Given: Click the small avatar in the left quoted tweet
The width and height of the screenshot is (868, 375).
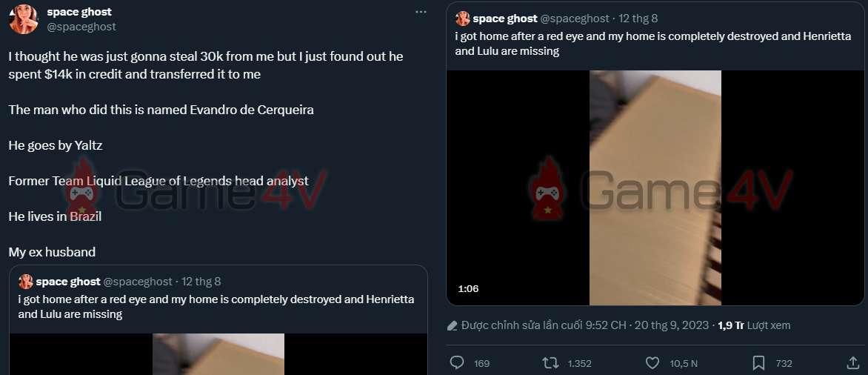Looking at the screenshot, I should coord(26,282).
